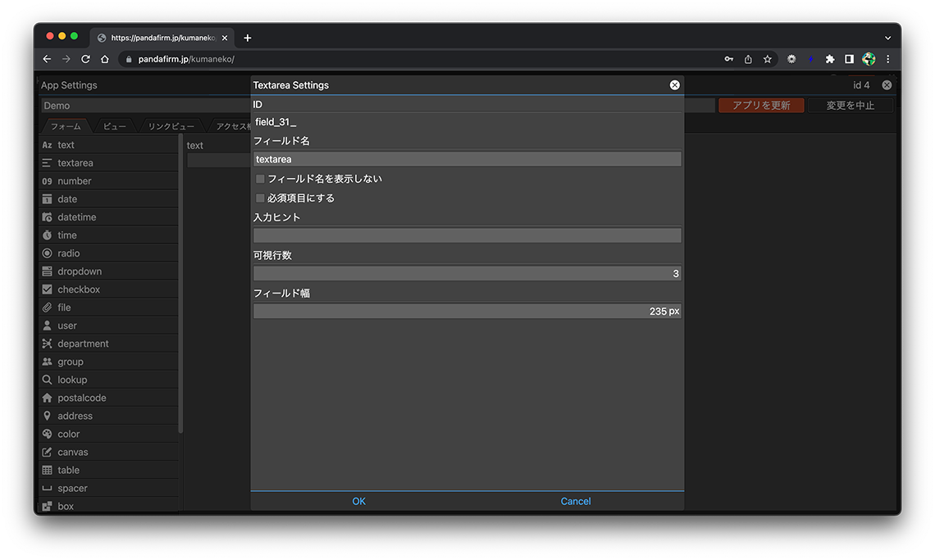Viewport: 935px width, 560px height.
Task: Expand the Chrome tab search chevron
Action: click(887, 38)
